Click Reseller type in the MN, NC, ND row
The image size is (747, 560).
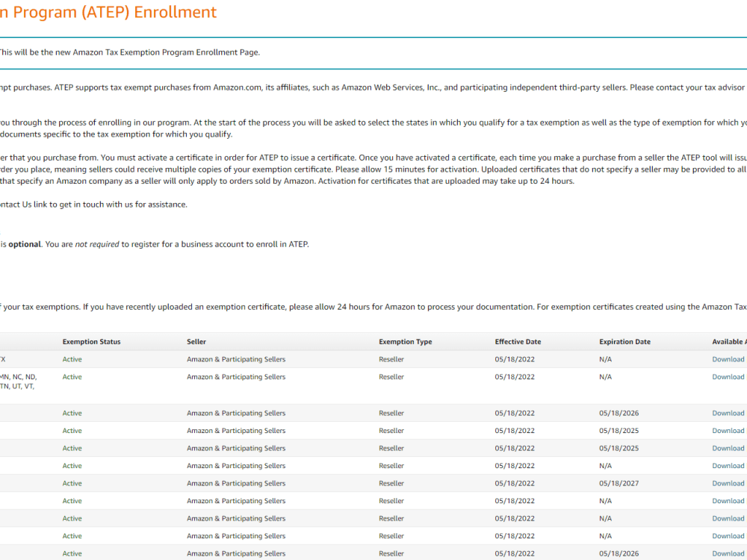[391, 376]
